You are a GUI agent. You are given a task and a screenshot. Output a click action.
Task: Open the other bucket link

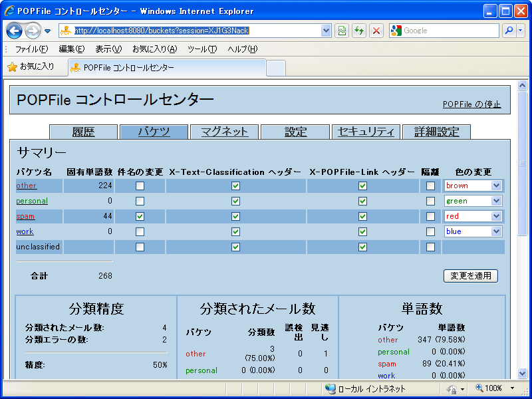pyautogui.click(x=27, y=186)
